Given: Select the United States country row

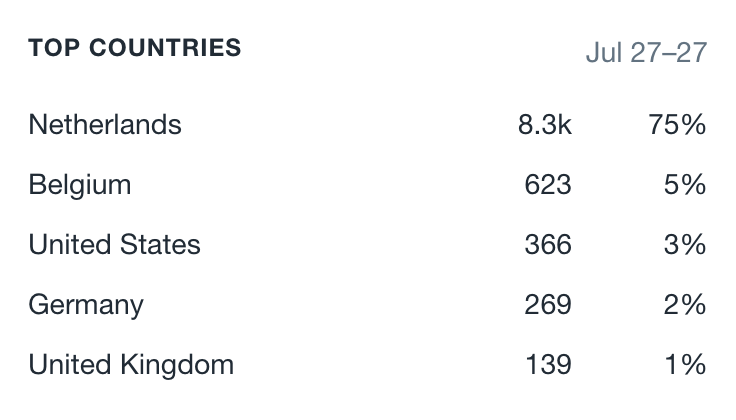Looking at the screenshot, I should click(367, 244).
